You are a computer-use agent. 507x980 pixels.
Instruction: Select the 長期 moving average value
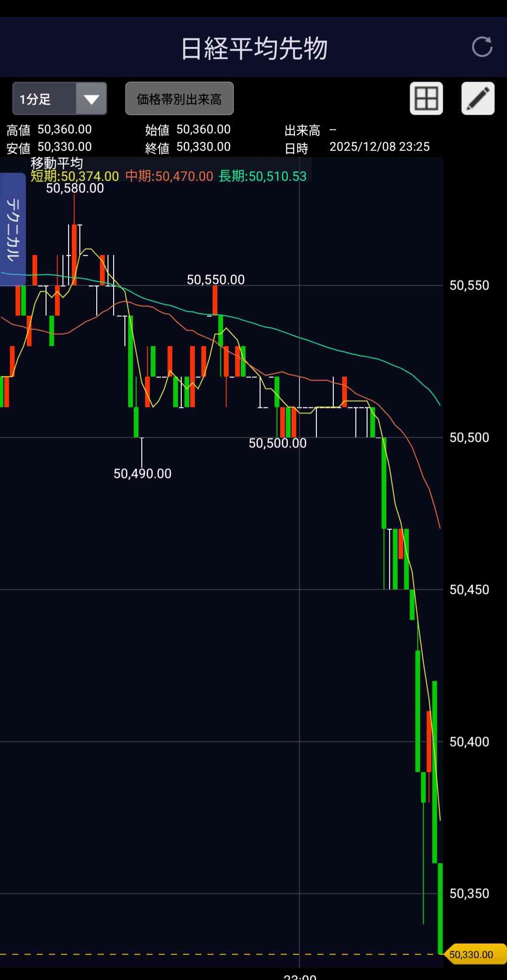point(262,177)
